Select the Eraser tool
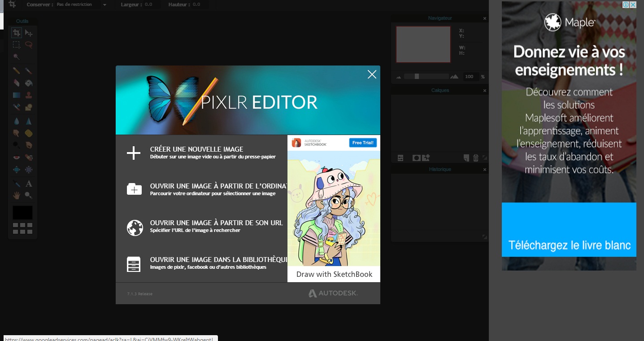 pyautogui.click(x=16, y=83)
